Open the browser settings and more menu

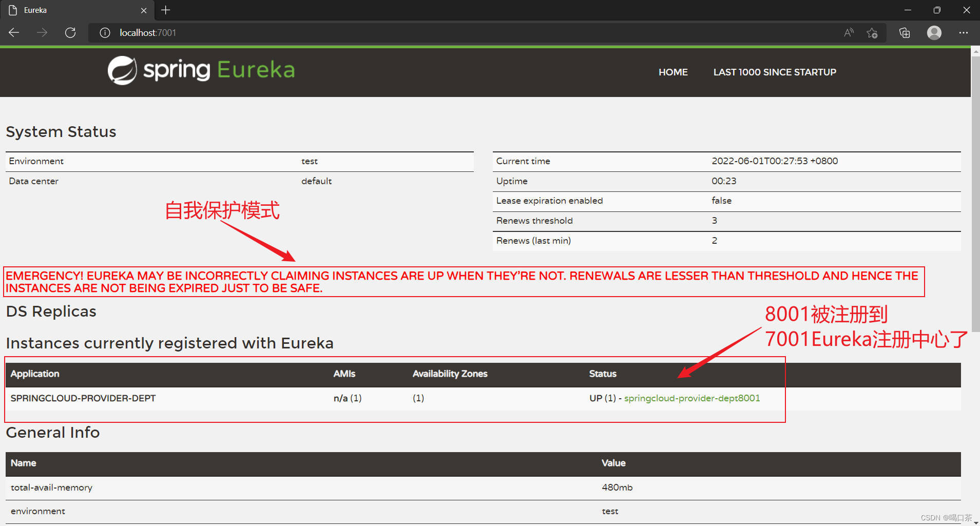point(964,33)
